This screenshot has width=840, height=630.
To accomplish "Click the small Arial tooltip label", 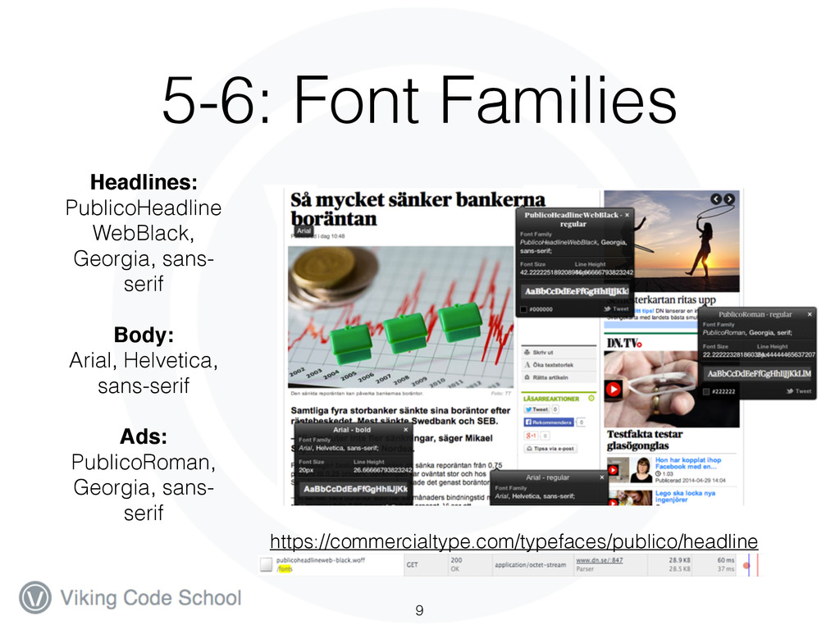I will pos(304,231).
